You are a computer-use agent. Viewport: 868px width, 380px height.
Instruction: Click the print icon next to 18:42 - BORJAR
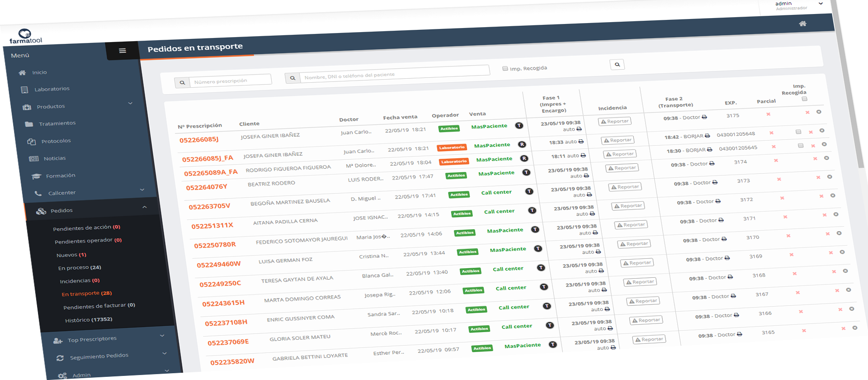[x=707, y=136]
